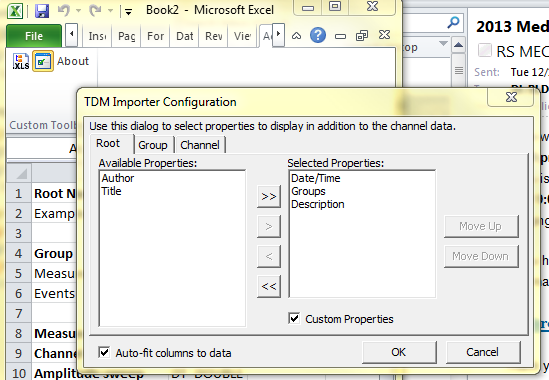Open the Redo history dropdown arrow
The height and width of the screenshot is (380, 549).
pyautogui.click(x=110, y=11)
